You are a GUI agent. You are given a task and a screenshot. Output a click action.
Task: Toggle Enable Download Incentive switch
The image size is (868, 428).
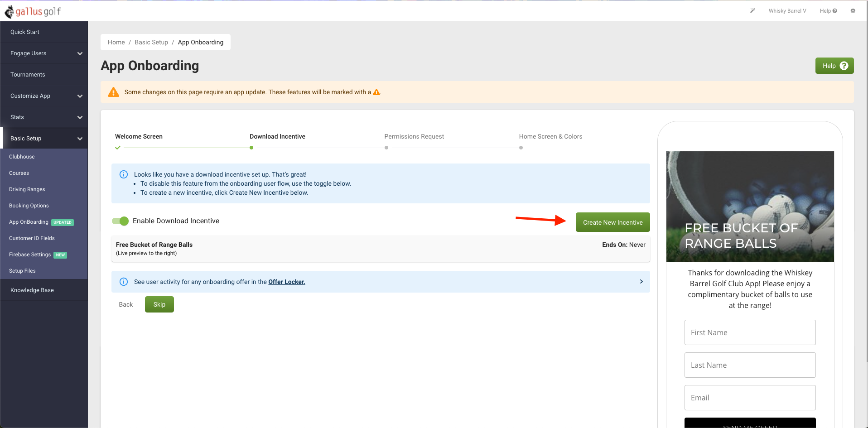click(x=121, y=221)
